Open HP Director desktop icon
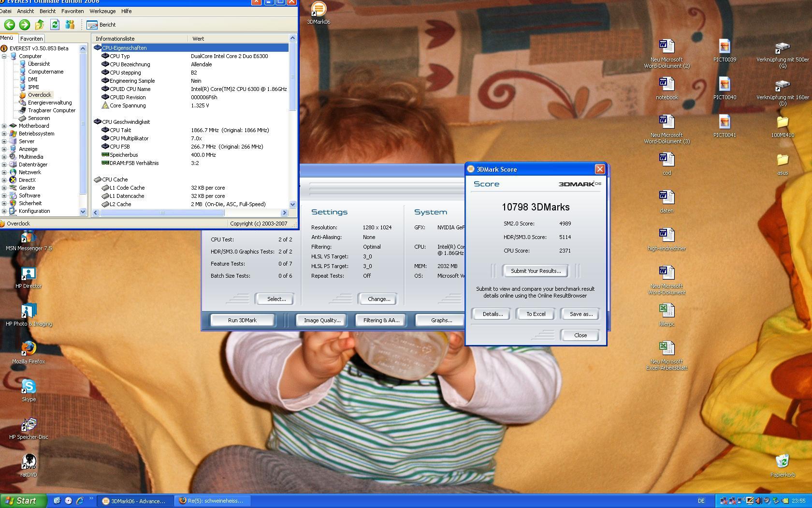 click(29, 278)
